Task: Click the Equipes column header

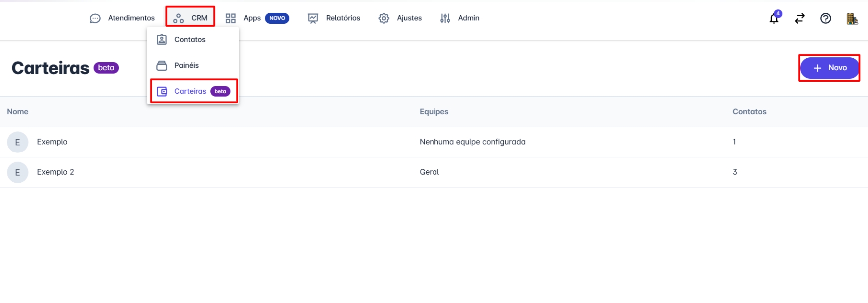Action: pos(434,112)
